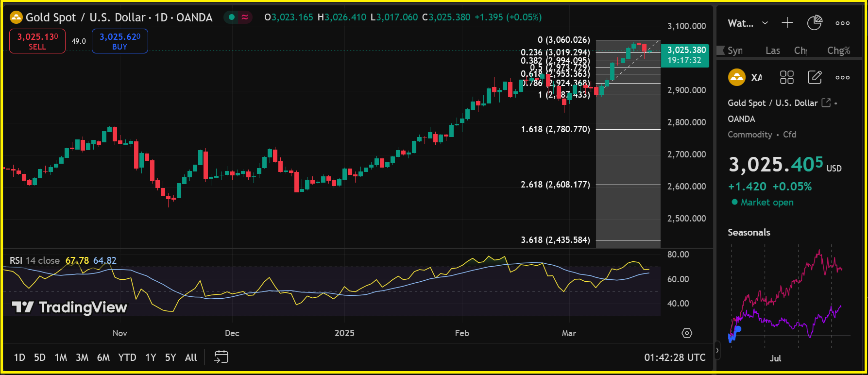Select the 1Y time range
The image size is (868, 375).
pos(151,358)
